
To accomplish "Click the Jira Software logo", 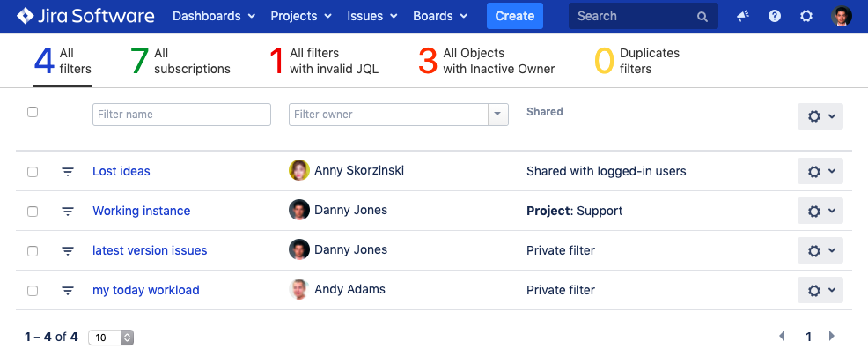I will pyautogui.click(x=85, y=16).
